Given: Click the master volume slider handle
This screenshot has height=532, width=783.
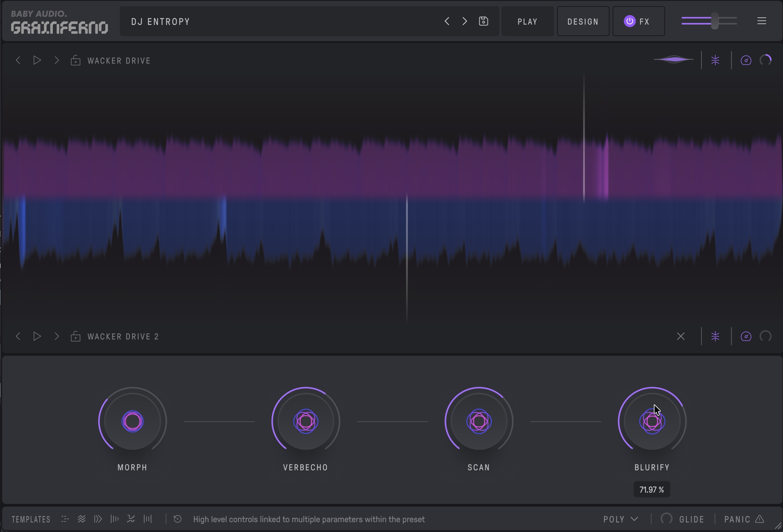Looking at the screenshot, I should pyautogui.click(x=714, y=22).
